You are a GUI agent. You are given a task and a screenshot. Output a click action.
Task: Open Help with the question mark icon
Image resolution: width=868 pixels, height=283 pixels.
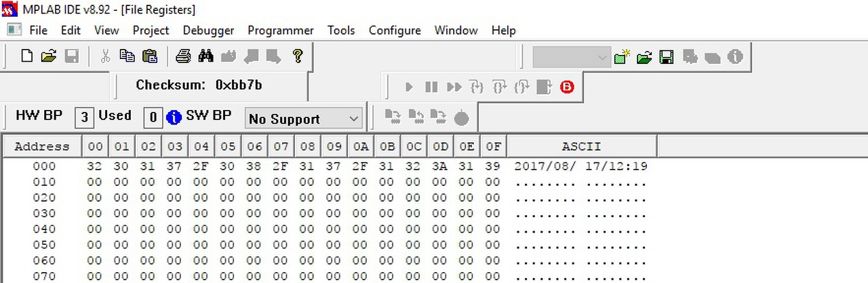click(x=297, y=56)
